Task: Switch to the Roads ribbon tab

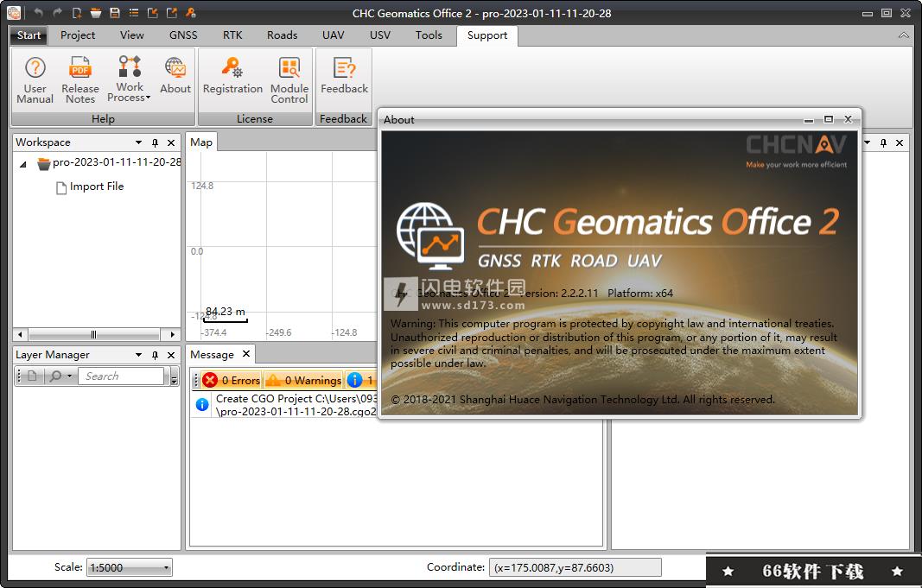Action: pyautogui.click(x=283, y=35)
